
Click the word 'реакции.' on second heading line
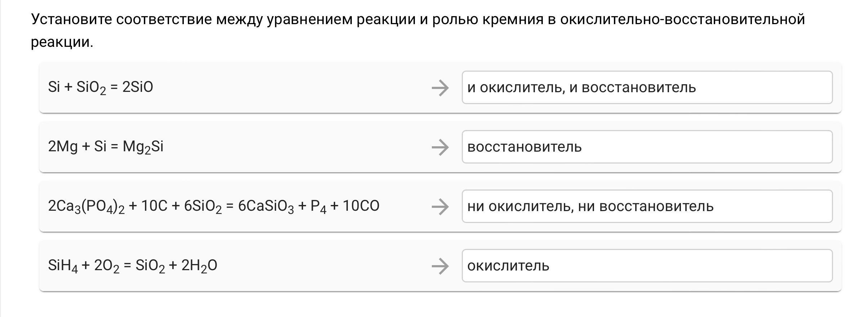(62, 42)
